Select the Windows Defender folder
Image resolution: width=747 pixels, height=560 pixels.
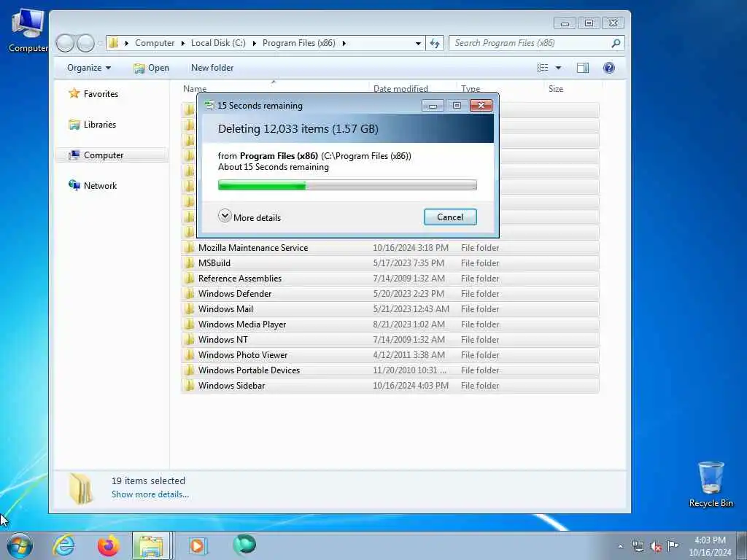[x=390, y=293]
